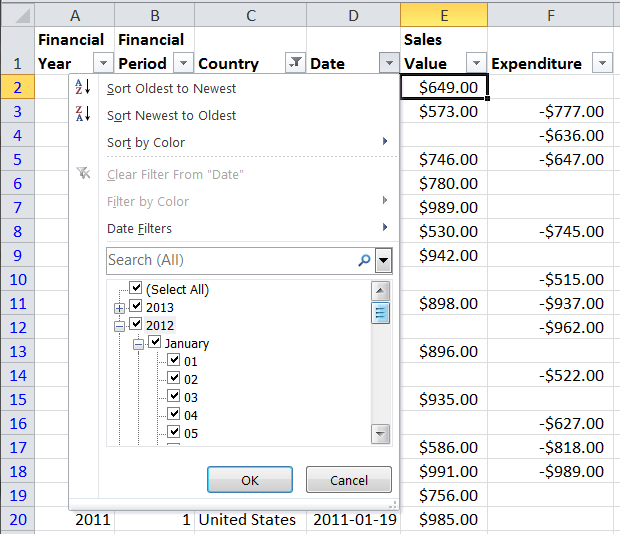
Task: Collapse the 2012 tree node
Action: pyautogui.click(x=120, y=326)
